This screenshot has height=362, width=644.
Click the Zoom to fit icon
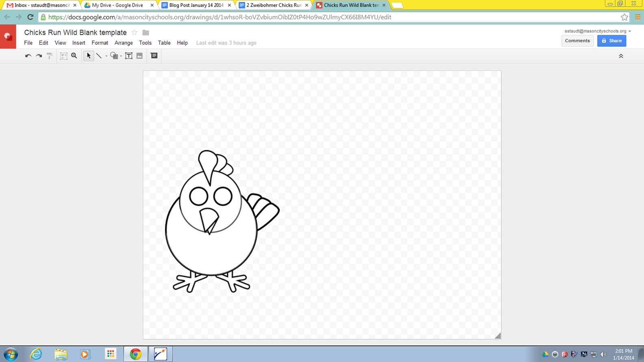tap(63, 56)
